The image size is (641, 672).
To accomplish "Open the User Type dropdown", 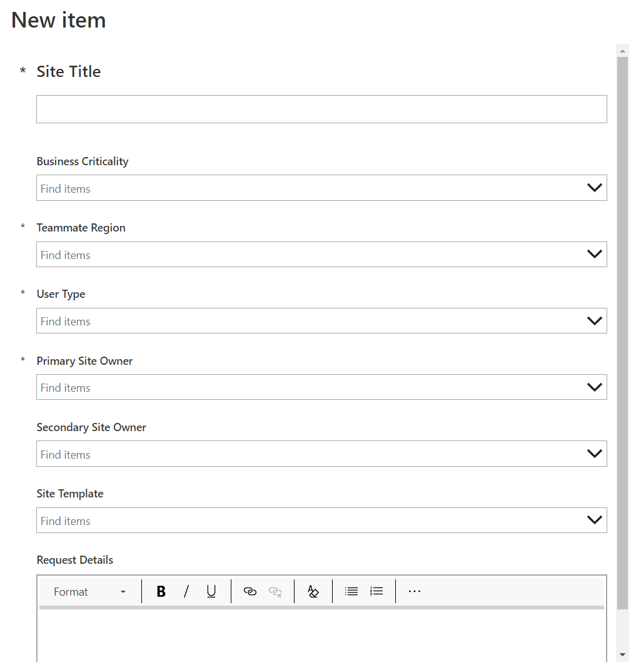I will 593,320.
